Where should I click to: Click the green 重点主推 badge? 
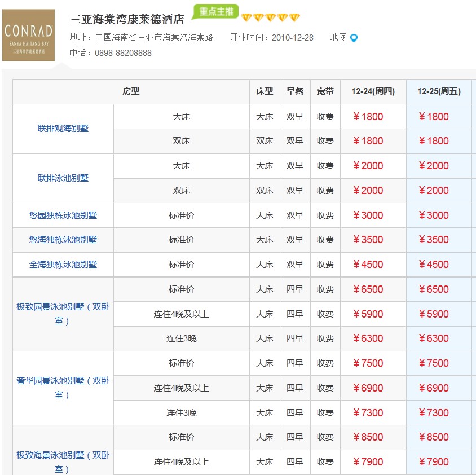pos(215,12)
